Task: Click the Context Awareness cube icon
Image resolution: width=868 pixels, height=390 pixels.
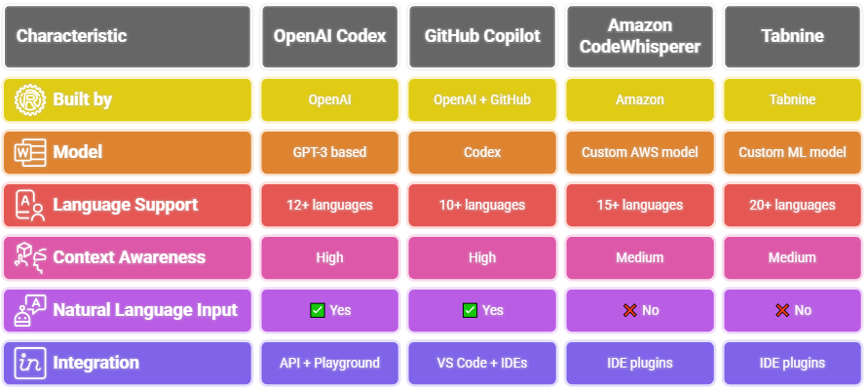Action: (30, 257)
